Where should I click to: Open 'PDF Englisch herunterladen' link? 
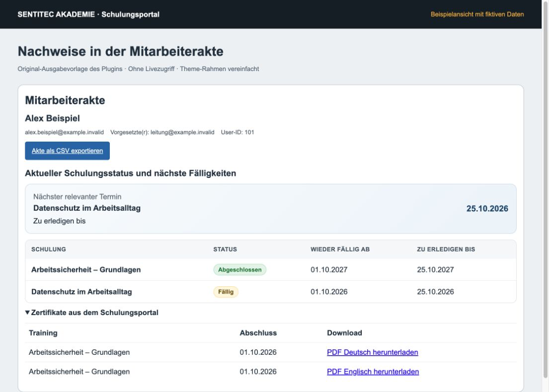373,372
